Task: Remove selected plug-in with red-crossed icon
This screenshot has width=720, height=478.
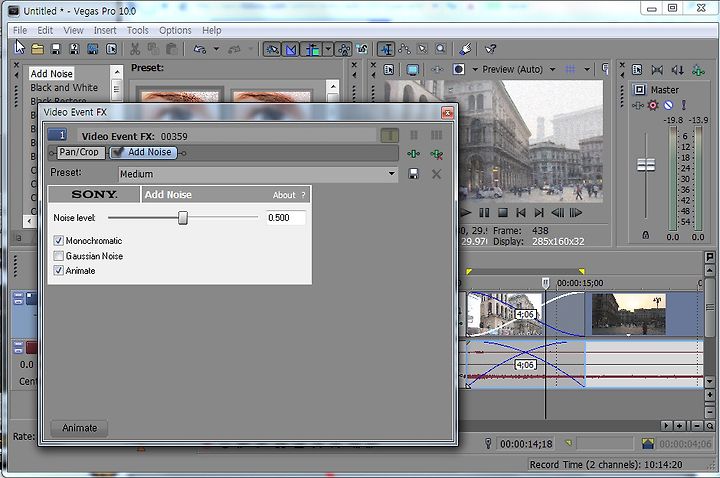Action: 436,154
